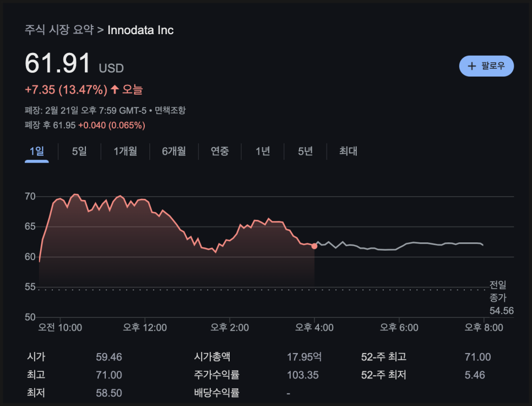532x406 pixels.
Task: Click the +7.35 (13.47%) daily change text
Action: click(66, 90)
